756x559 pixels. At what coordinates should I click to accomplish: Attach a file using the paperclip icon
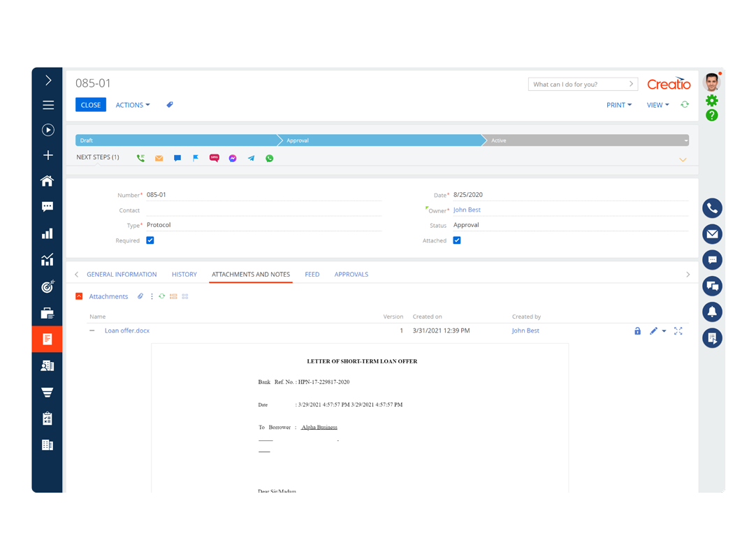click(140, 296)
